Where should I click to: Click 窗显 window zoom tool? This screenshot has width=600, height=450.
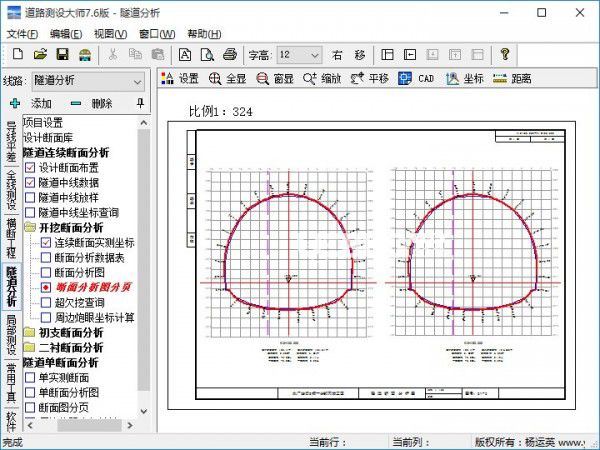275,78
